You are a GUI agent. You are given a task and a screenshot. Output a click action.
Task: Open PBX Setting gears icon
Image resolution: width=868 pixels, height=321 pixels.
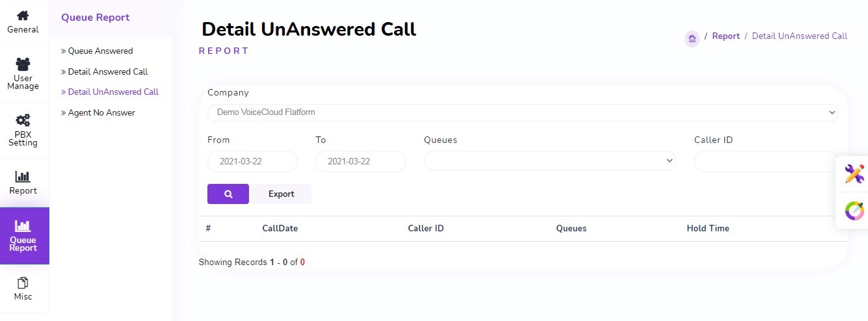point(23,121)
